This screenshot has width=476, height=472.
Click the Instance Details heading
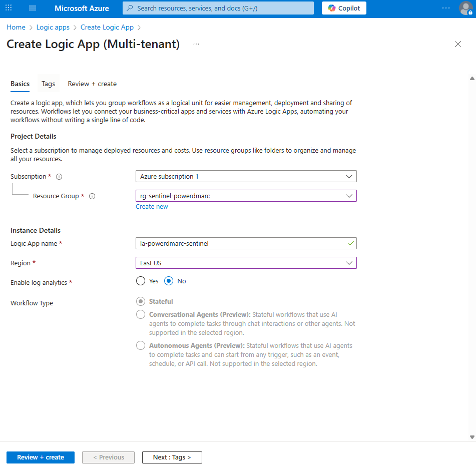click(x=36, y=230)
